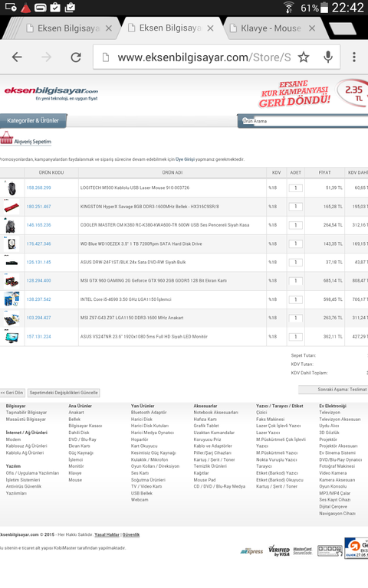The image size is (368, 588).
Task: Switch to the first Eksen Bilgisayar tab
Action: [63, 28]
